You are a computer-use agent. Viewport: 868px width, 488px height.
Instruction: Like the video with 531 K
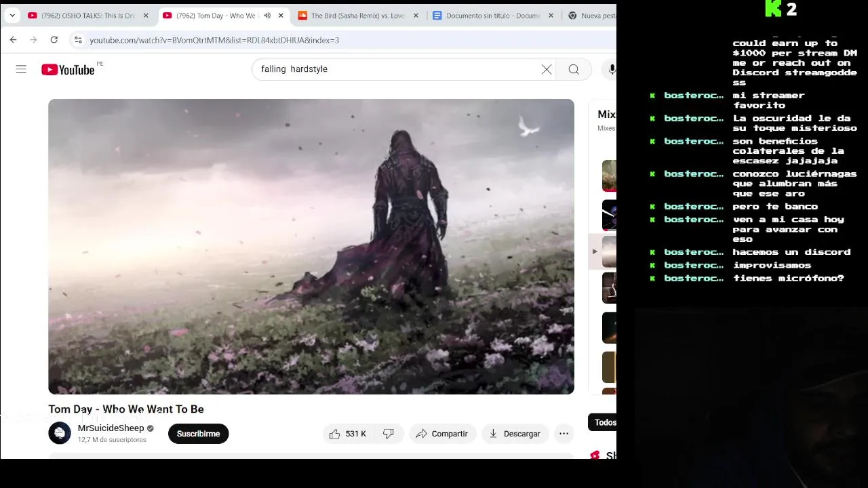[x=348, y=434]
